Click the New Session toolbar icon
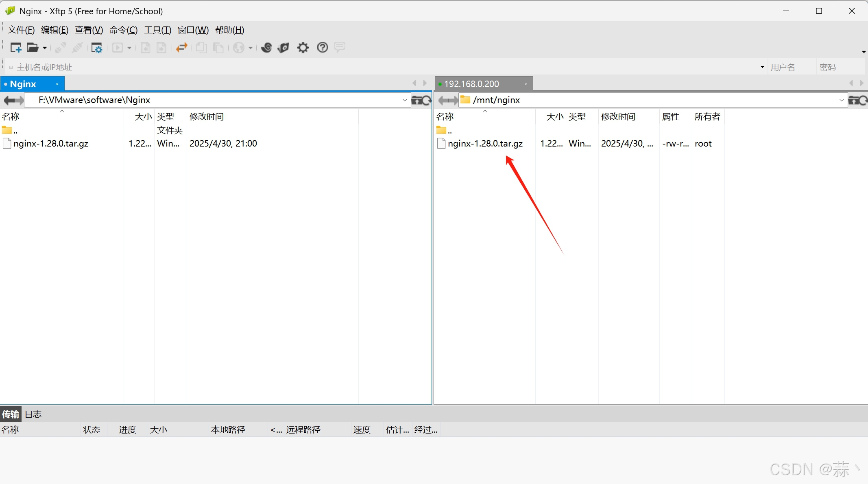The width and height of the screenshot is (868, 484). coord(15,48)
